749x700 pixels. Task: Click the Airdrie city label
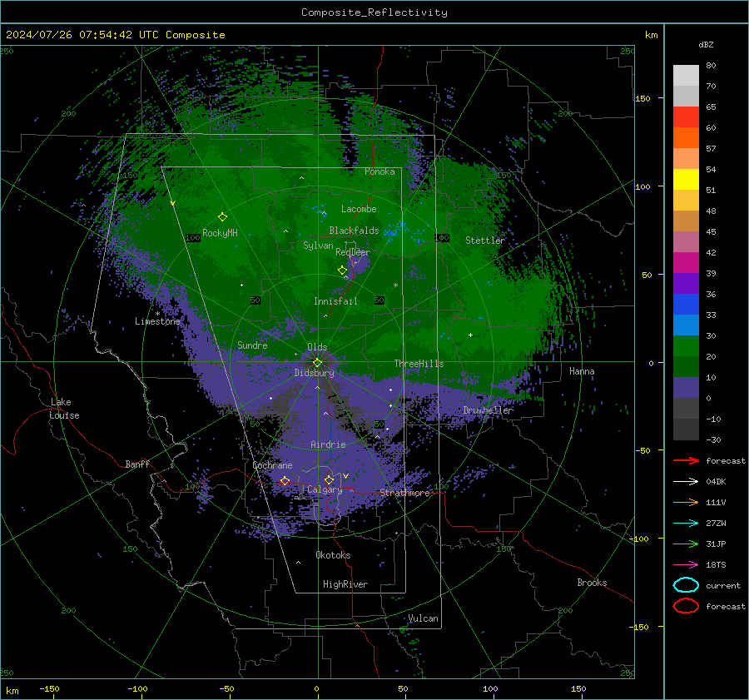[328, 444]
